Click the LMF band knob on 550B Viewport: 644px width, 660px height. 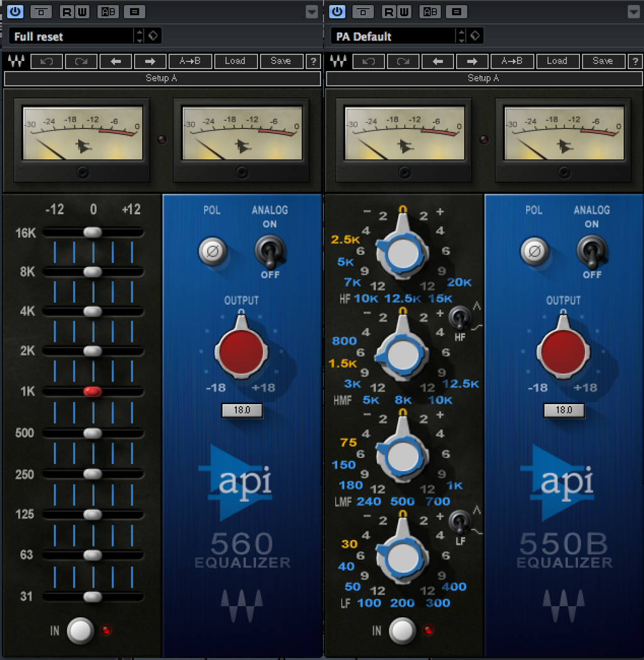tap(402, 456)
